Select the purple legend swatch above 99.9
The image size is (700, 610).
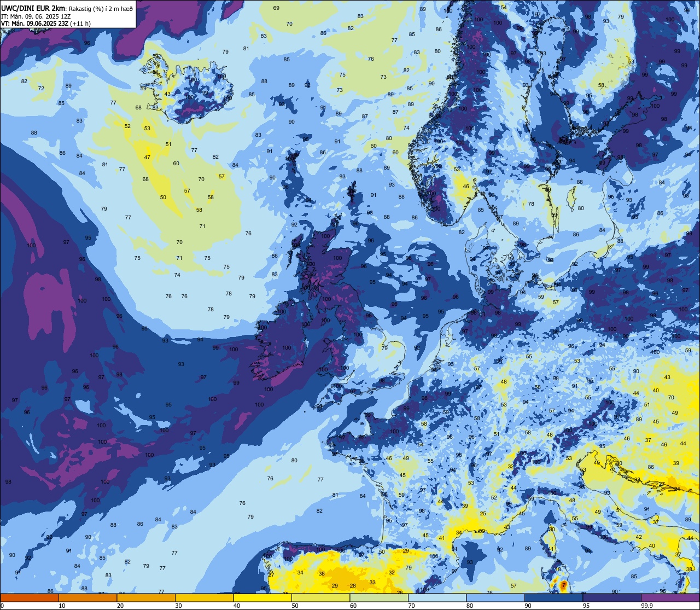[670, 597]
